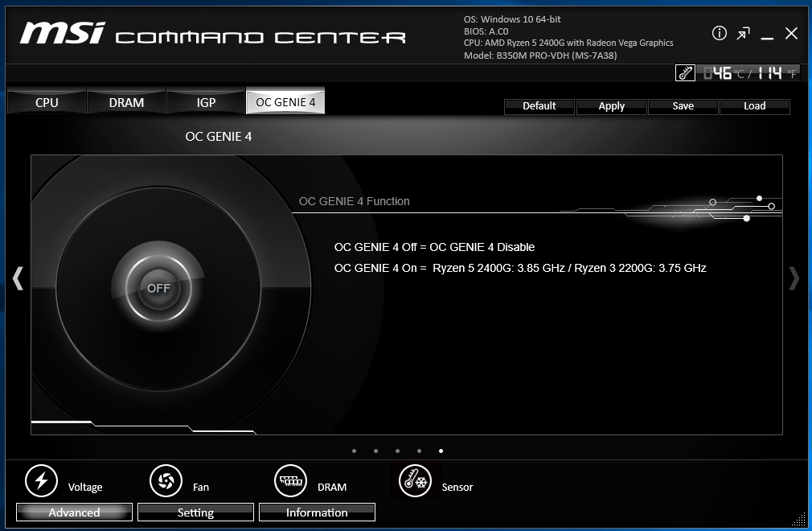Toggle the OC GENIE 4 OFF button
The image size is (812, 531).
(x=158, y=288)
